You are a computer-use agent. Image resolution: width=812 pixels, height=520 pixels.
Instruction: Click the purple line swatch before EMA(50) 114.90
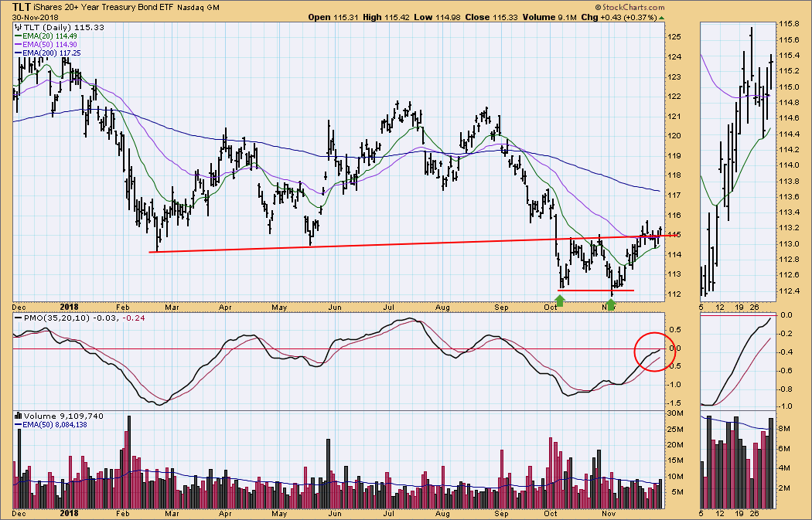[x=18, y=45]
